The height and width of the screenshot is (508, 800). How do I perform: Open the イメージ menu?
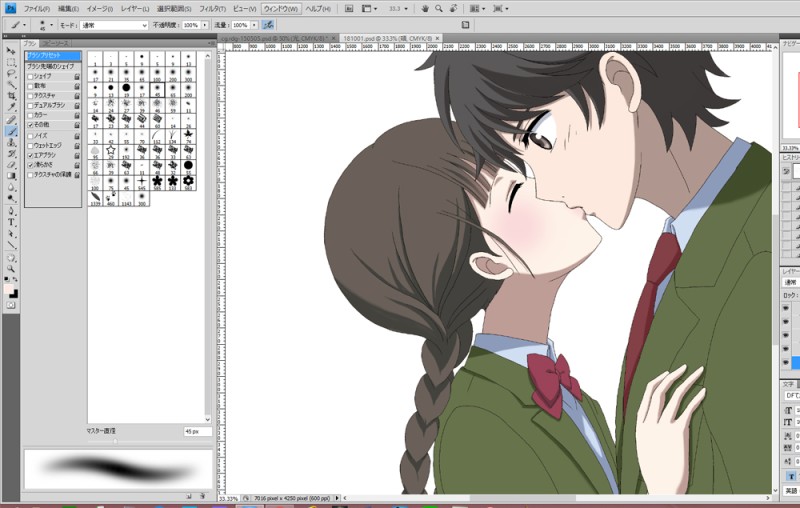[x=99, y=9]
